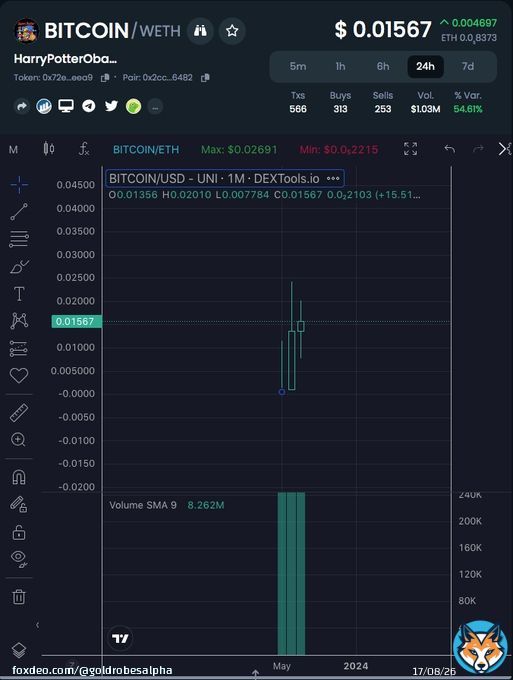Open the Twitter link icon

coord(111,106)
